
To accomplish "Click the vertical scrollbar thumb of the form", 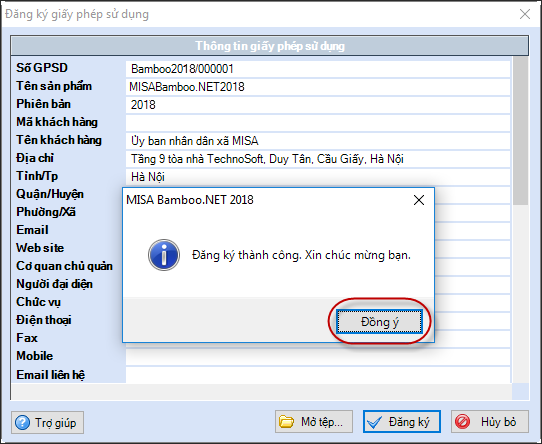I will point(520,131).
